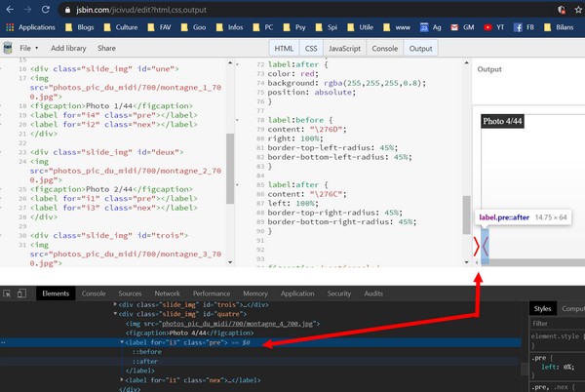Screen dimensions: 585x392
Task: Open the www bookmark folder
Action: point(397,27)
